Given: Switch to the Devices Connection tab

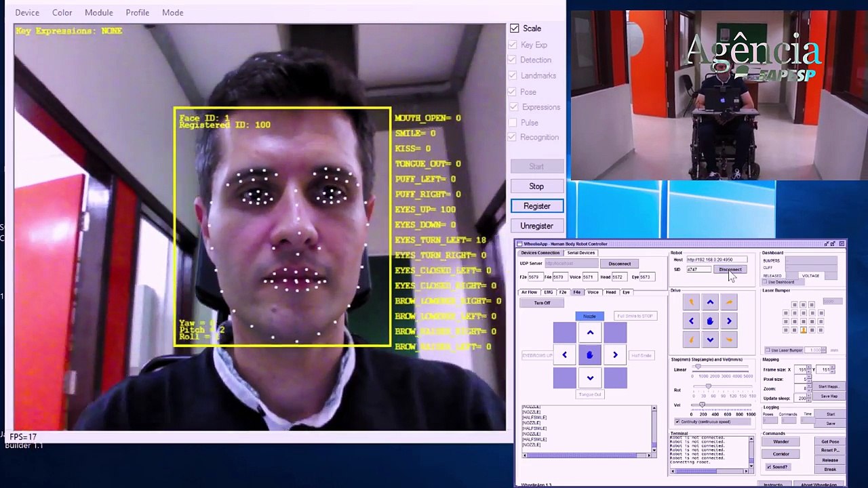Looking at the screenshot, I should tap(540, 253).
